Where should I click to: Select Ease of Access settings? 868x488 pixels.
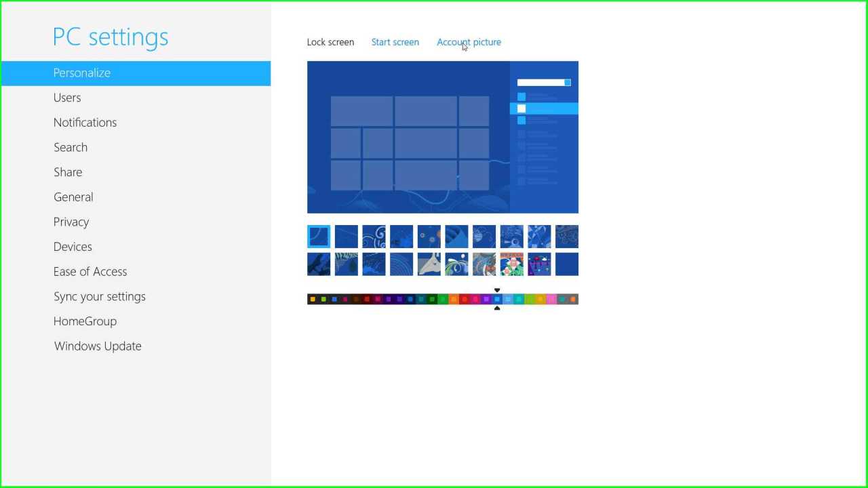90,272
